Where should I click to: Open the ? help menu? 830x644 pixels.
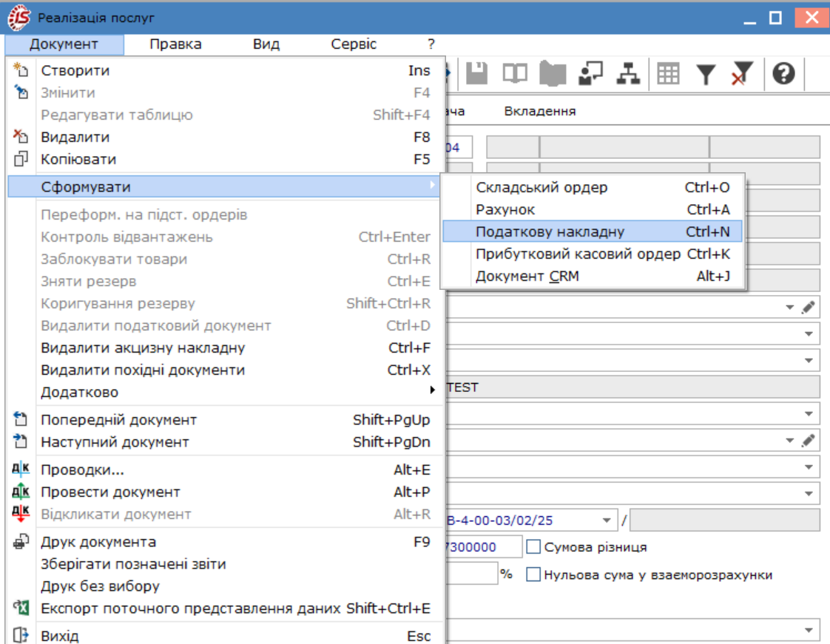(431, 44)
